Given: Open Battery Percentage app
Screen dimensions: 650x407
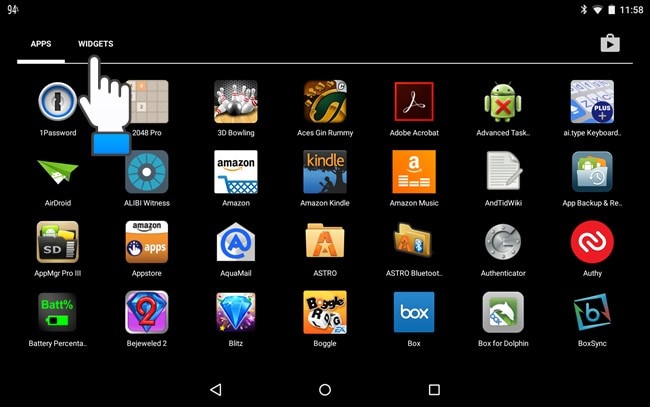Looking at the screenshot, I should [x=58, y=312].
